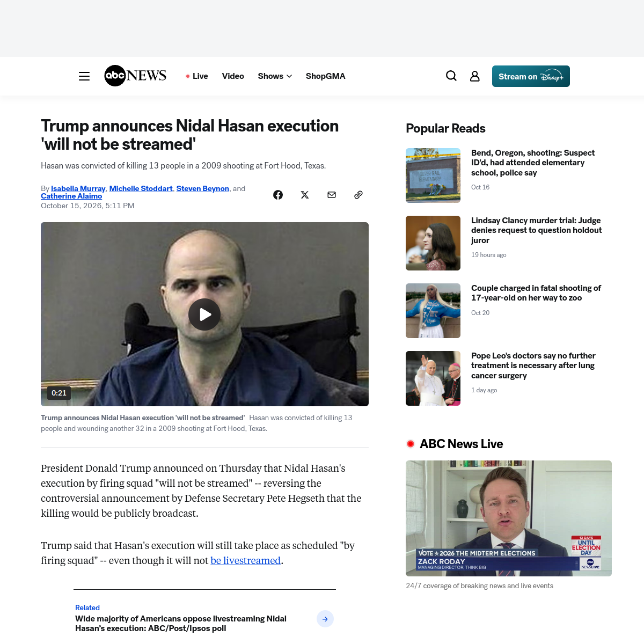Screen dimensions: 644x644
Task: Click the ABC News Live heading
Action: pos(461,444)
